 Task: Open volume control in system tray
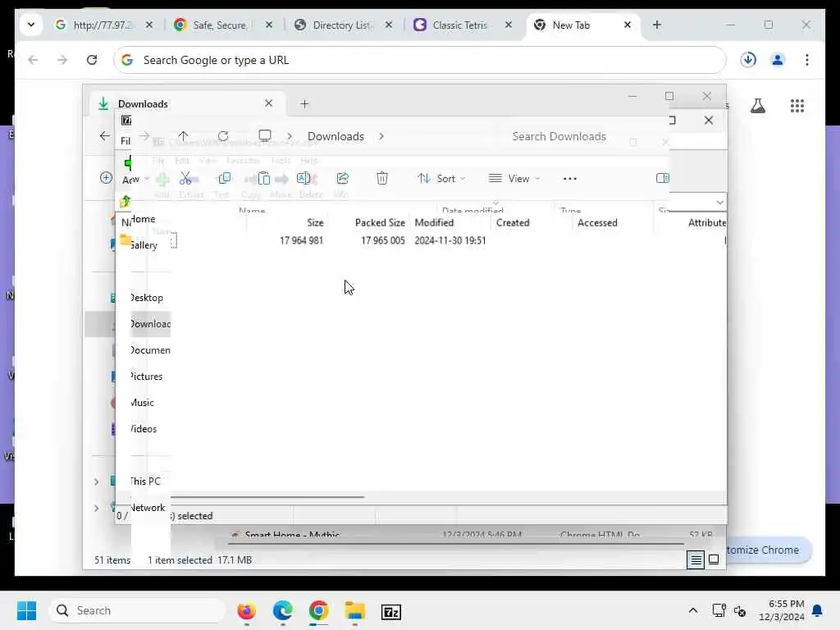(740, 610)
